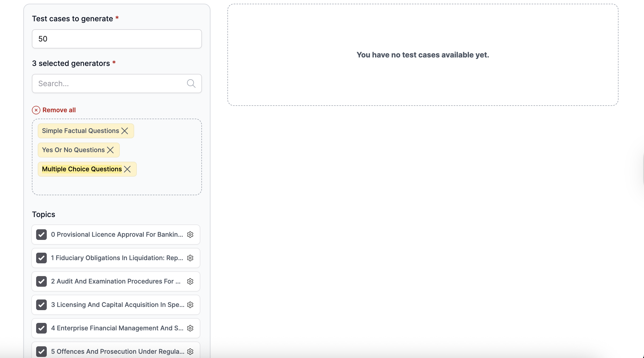The image size is (644, 358).
Task: Click the Remove all link
Action: [x=59, y=110]
